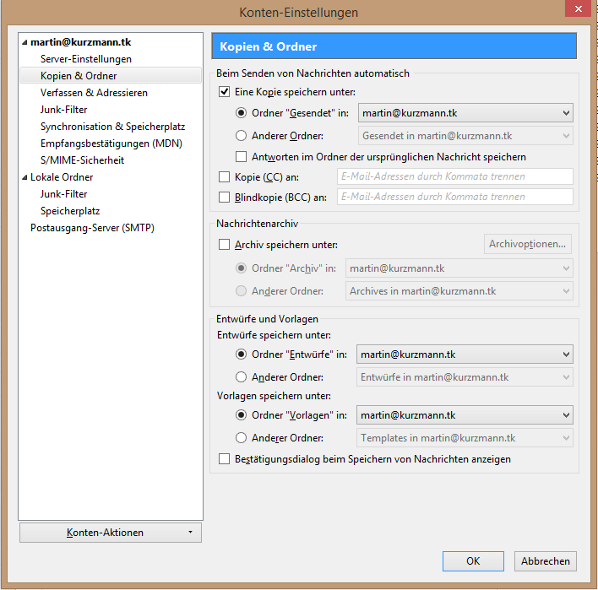Open Server-Einstellungen in the sidebar
The height and width of the screenshot is (590, 598).
pos(86,59)
